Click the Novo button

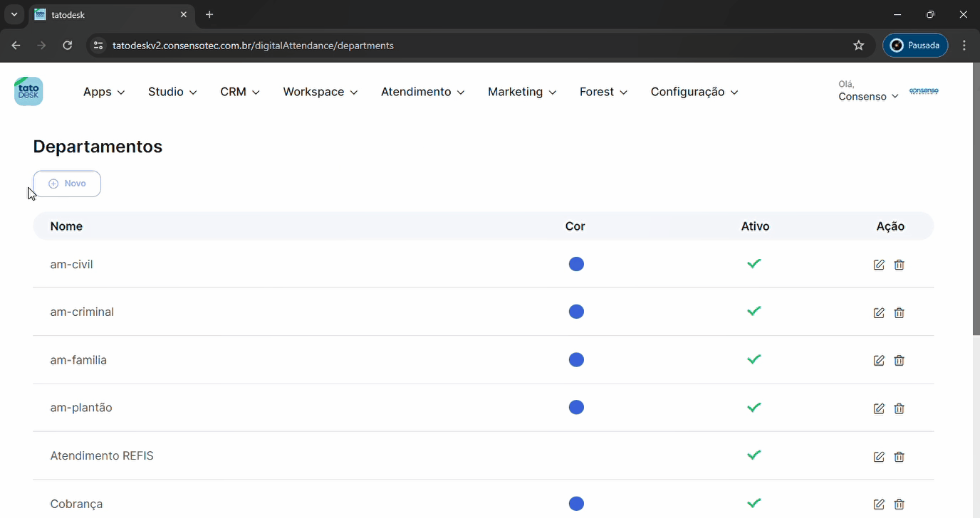67,184
